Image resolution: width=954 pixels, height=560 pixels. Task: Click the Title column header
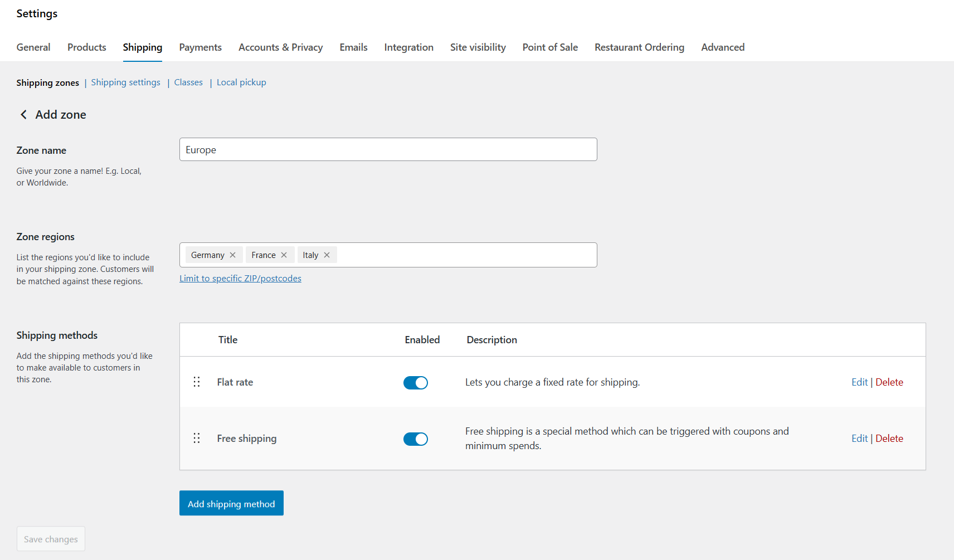pos(228,340)
